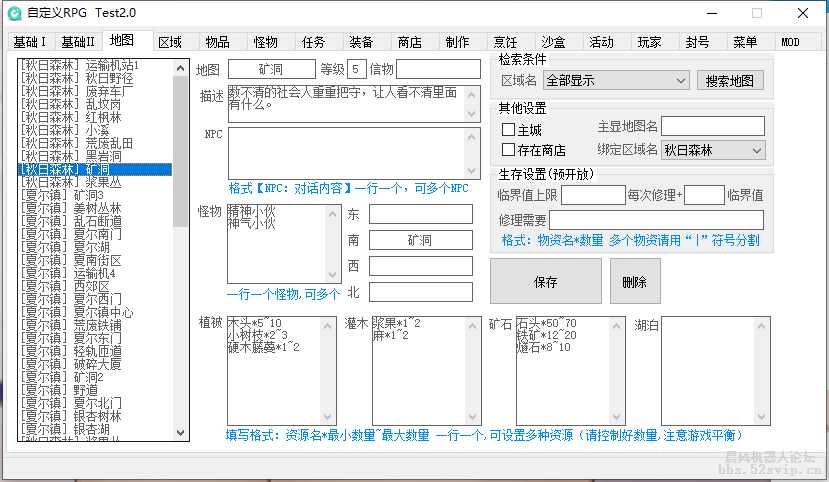829x482 pixels.
Task: Select [秋日森林] 黑岩洞 in map list
Action: tap(95, 156)
